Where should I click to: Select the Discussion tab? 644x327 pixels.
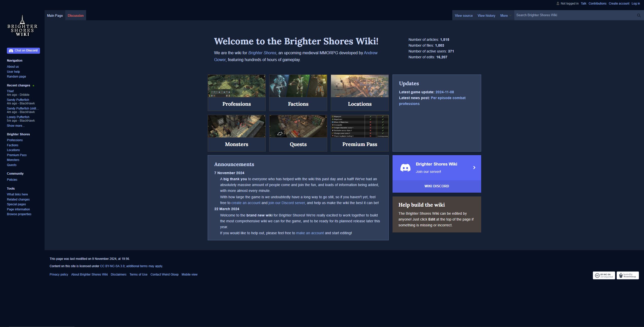tap(75, 15)
